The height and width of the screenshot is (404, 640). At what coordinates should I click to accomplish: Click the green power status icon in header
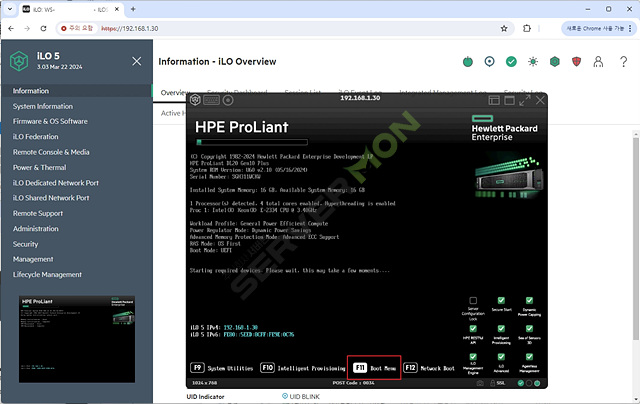click(x=468, y=62)
